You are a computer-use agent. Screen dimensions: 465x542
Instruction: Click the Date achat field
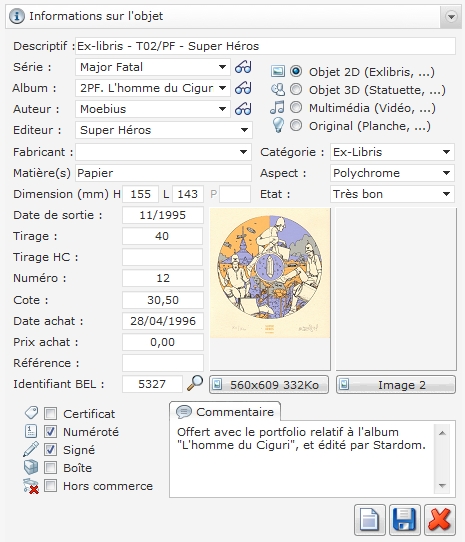pyautogui.click(x=162, y=321)
